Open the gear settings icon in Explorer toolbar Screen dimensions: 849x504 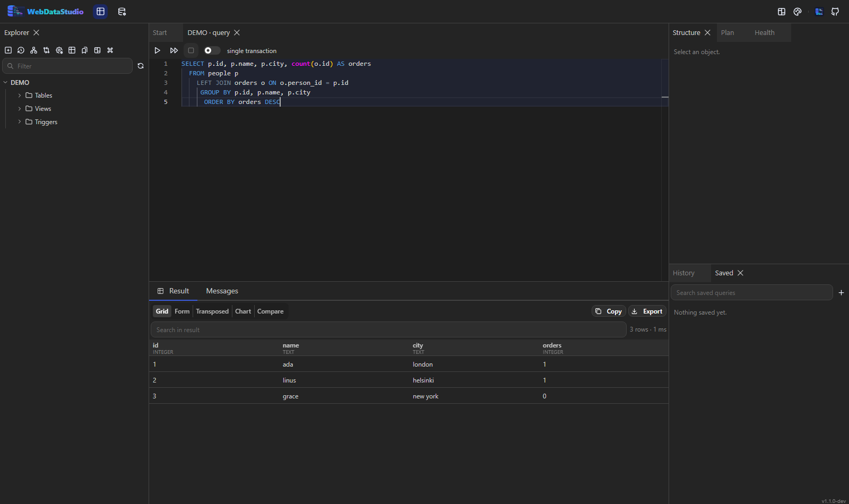click(x=59, y=50)
